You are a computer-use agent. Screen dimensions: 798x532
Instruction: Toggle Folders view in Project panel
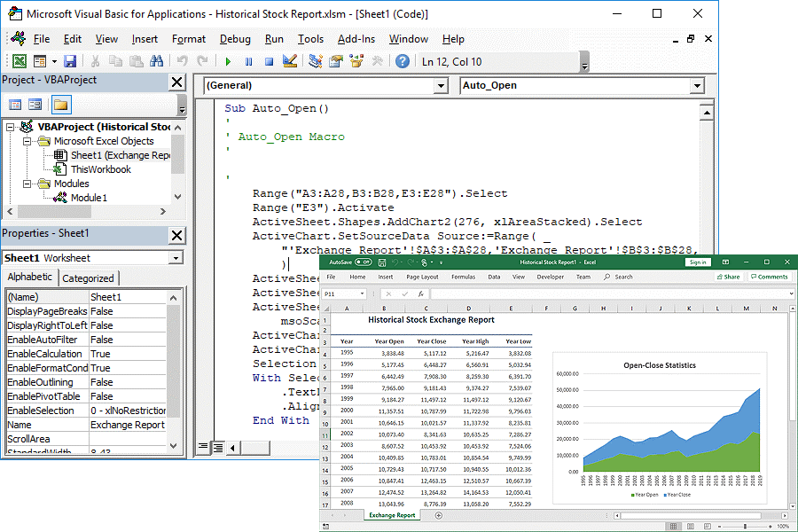[60, 105]
